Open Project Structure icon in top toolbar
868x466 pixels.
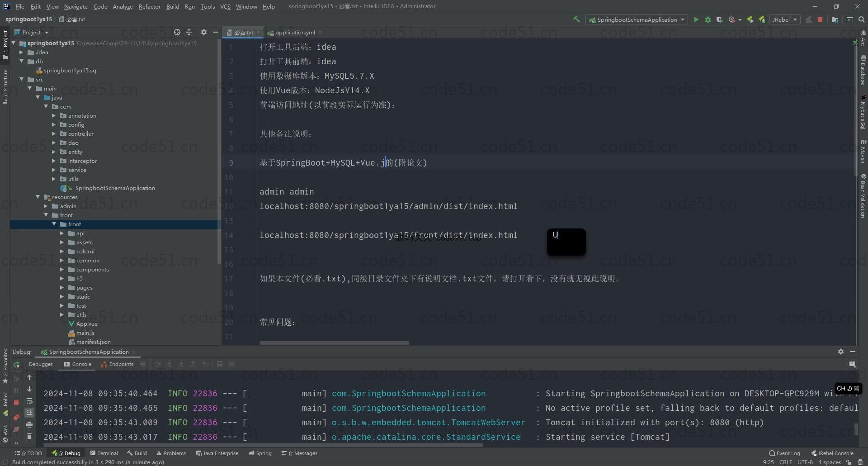[x=835, y=19]
